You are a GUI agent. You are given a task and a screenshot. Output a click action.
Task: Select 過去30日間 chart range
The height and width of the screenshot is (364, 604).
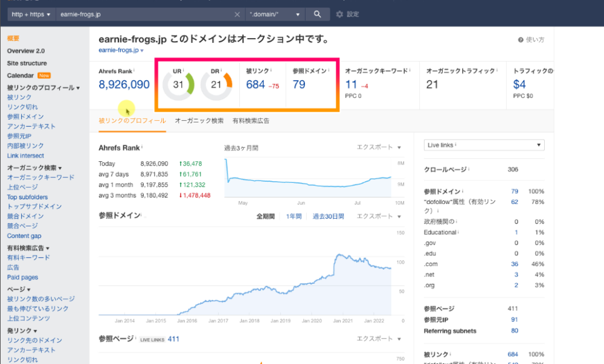328,217
